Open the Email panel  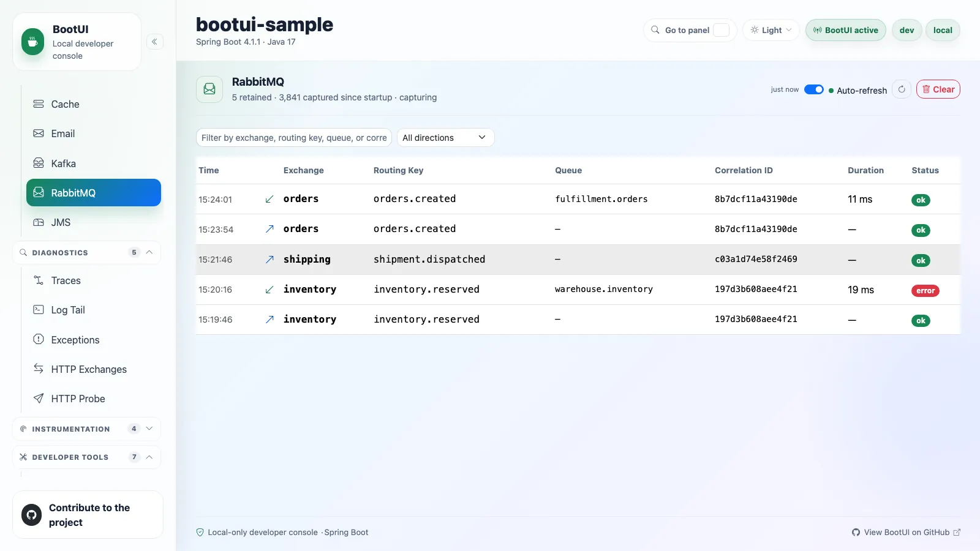coord(94,133)
